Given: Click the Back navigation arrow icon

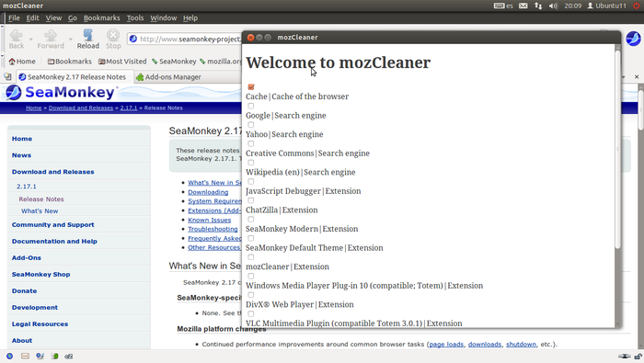Looking at the screenshot, I should click(x=17, y=36).
